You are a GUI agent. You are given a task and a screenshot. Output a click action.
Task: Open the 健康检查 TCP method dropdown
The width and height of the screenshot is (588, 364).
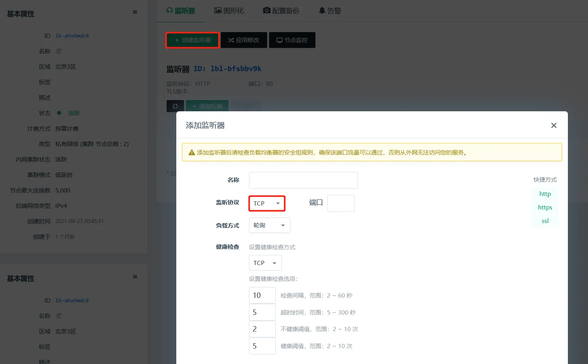(x=265, y=263)
